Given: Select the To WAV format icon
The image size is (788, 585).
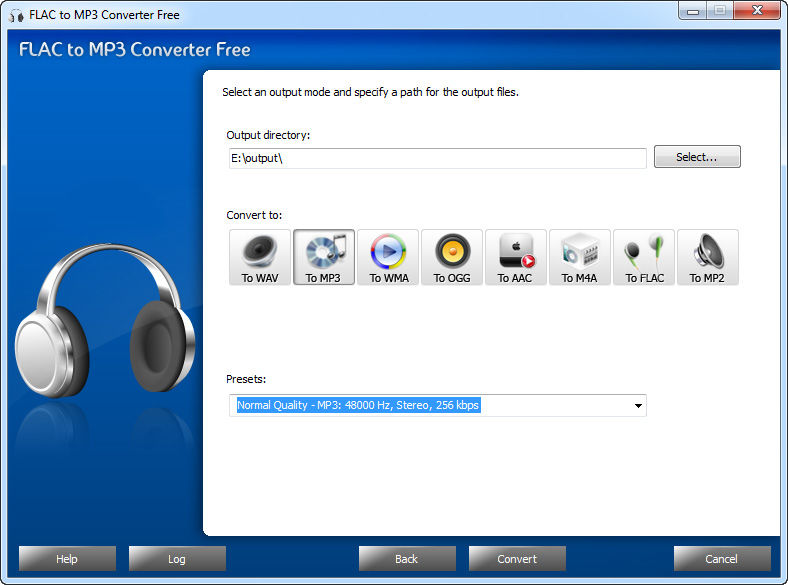Looking at the screenshot, I should coord(260,257).
